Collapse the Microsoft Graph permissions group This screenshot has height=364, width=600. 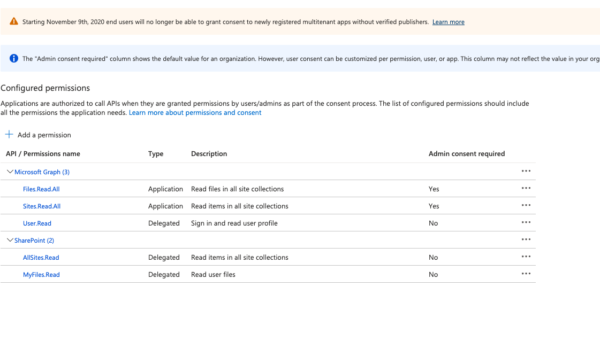pyautogui.click(x=10, y=172)
